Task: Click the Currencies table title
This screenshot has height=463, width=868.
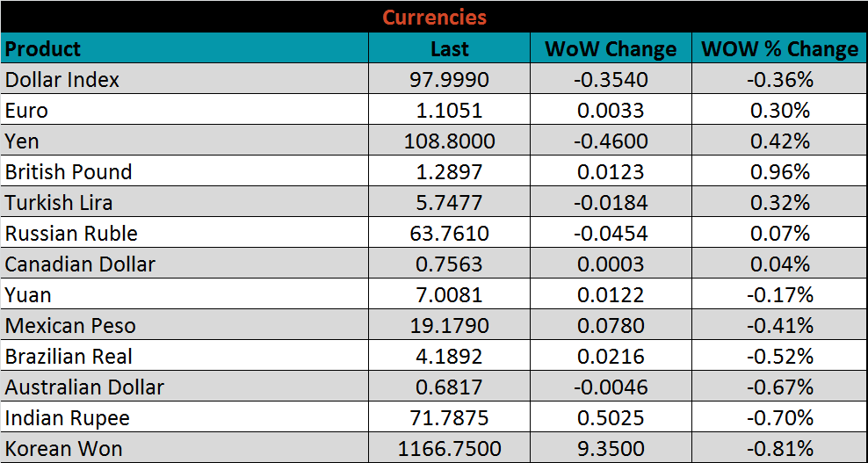Action: click(x=434, y=18)
